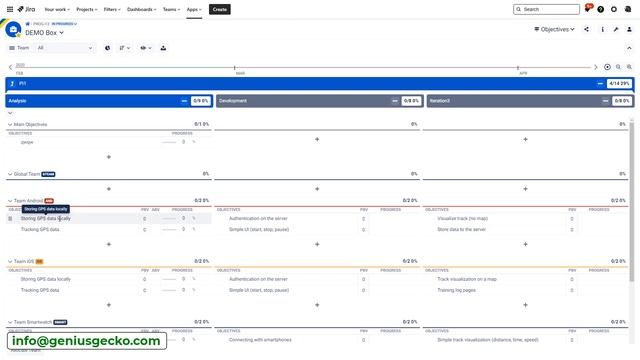Select the Development iteration header
The height and width of the screenshot is (360, 640).
coord(319,101)
